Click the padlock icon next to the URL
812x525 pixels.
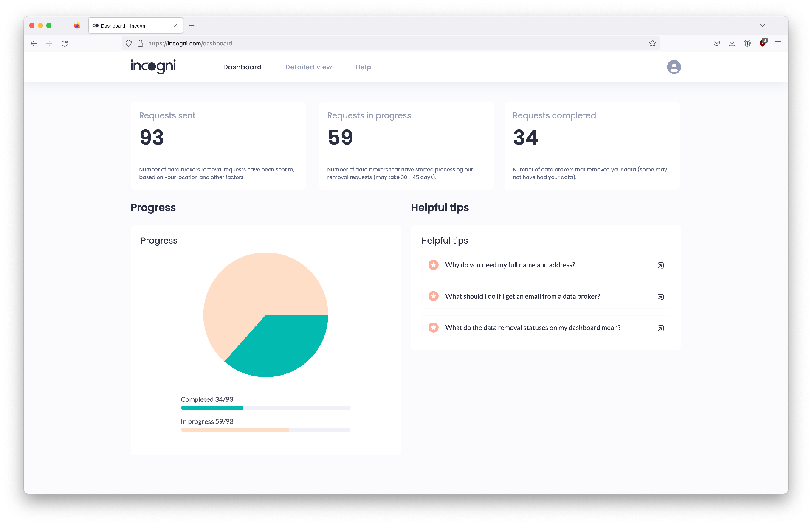[x=140, y=43]
